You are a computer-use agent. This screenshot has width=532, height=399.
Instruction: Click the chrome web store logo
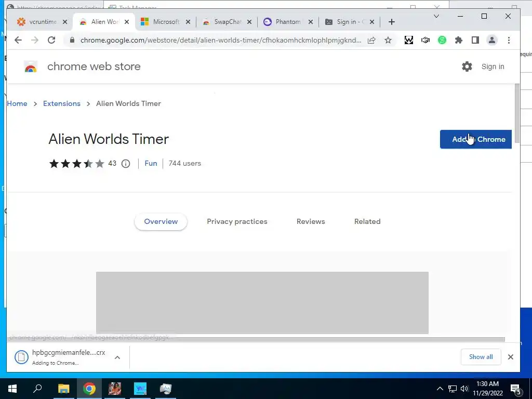coord(31,67)
